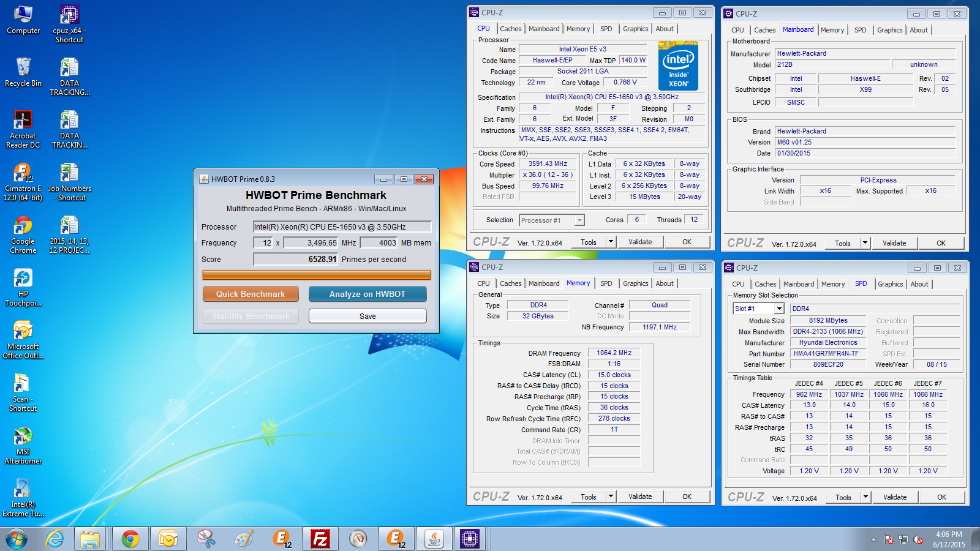This screenshot has height=551, width=980.
Task: Open Paint from the taskbar
Action: click(x=244, y=539)
